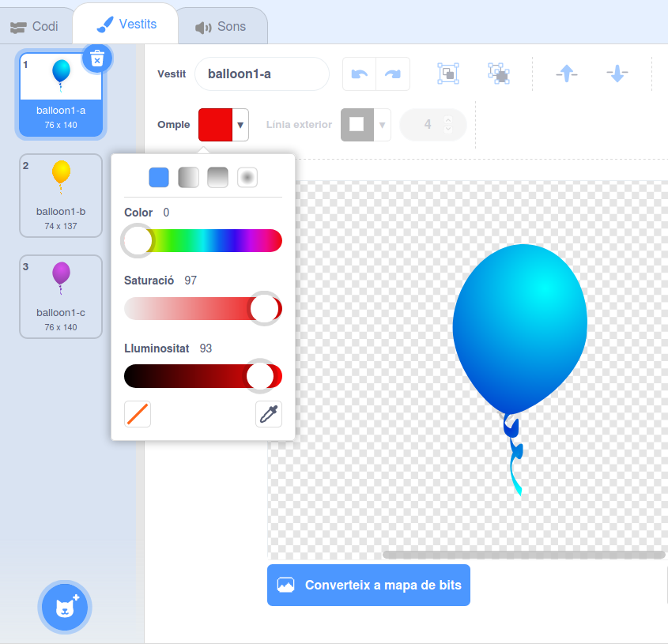Click the costume name field balloon1-a
668x644 pixels.
point(262,74)
